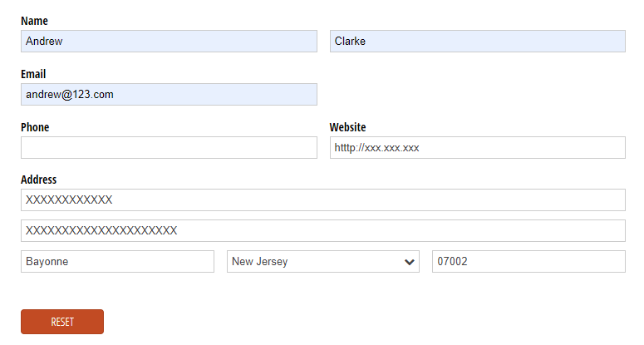Focus the email field with andrew@123.com
The height and width of the screenshot is (345, 644).
click(169, 95)
